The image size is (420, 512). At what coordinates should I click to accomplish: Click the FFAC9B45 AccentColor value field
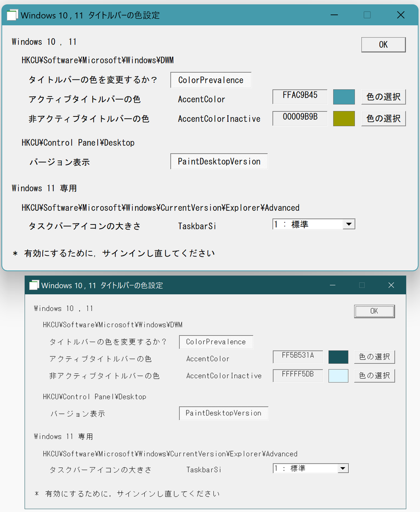coord(300,96)
